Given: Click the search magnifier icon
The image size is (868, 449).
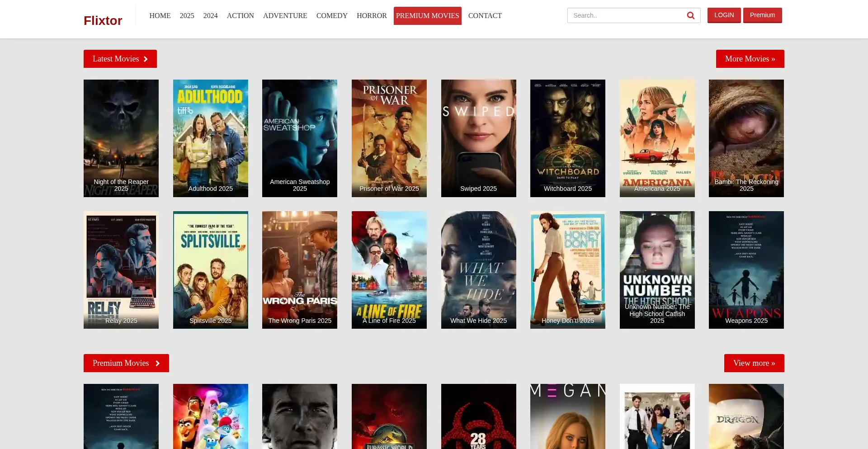Looking at the screenshot, I should click(690, 15).
